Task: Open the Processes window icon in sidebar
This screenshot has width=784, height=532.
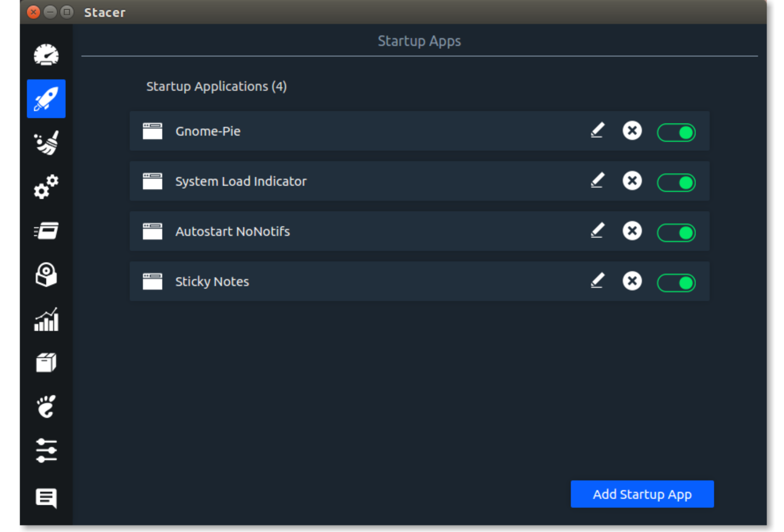Action: [46, 231]
